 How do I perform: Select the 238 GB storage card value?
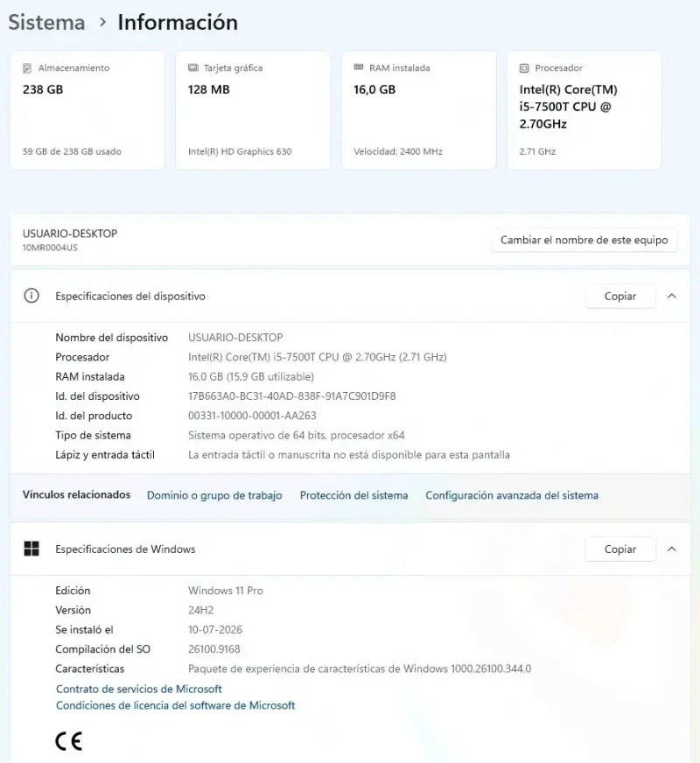pos(43,89)
